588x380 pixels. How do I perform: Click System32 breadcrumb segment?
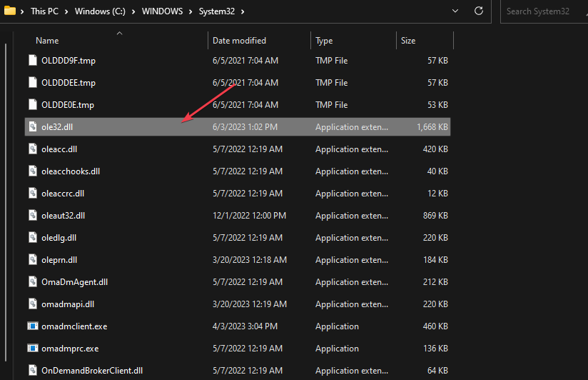tap(217, 11)
